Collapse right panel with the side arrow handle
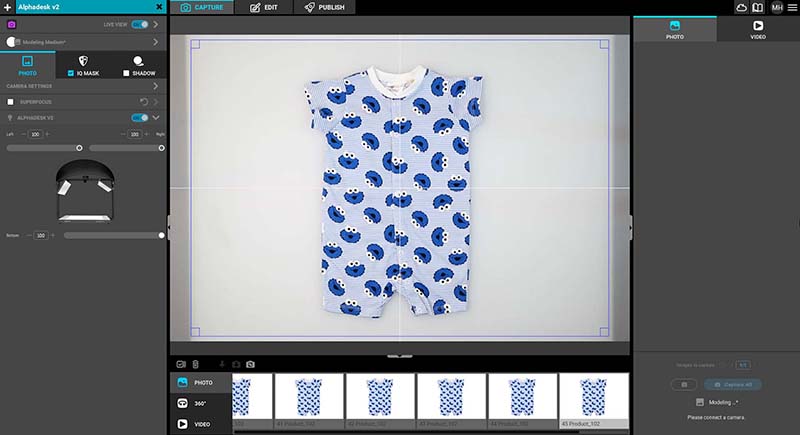The width and height of the screenshot is (800, 435). pyautogui.click(x=631, y=227)
